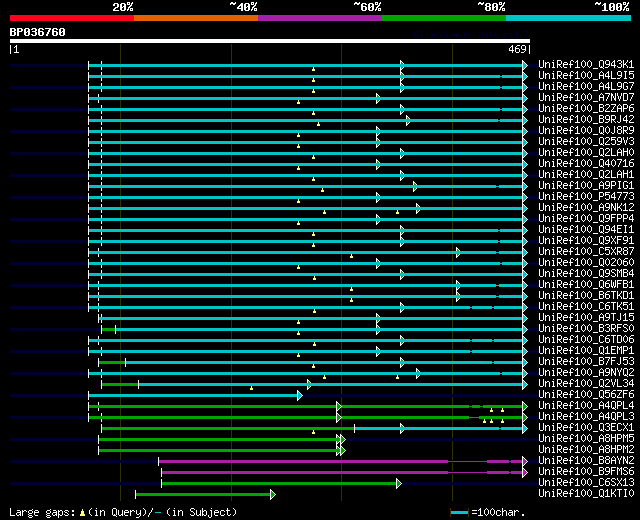Select the UniRef100_Q9XF91 label

(x=586, y=241)
